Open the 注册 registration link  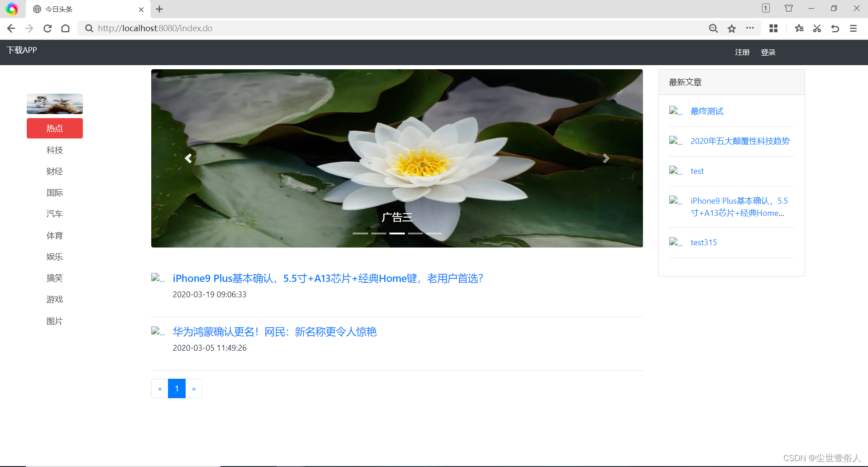[742, 52]
